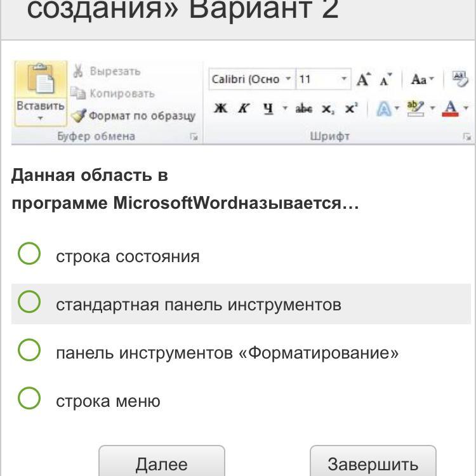Viewport: 476px width, 476px height.
Task: Click the shrink font icon
Action: pyautogui.click(x=385, y=79)
